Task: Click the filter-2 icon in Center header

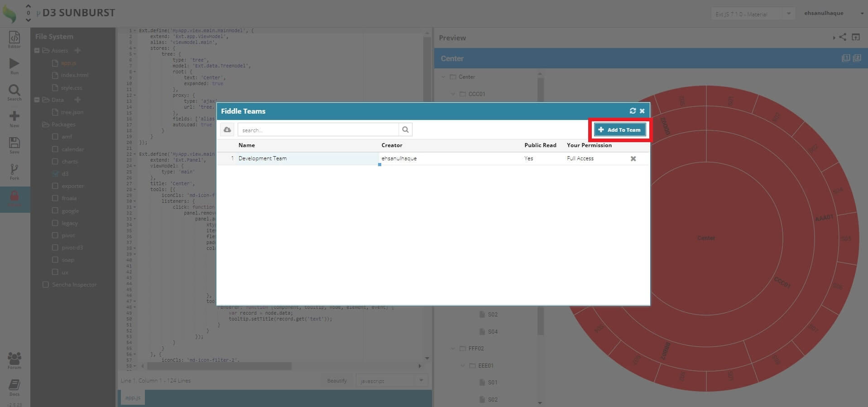Action: pos(857,58)
